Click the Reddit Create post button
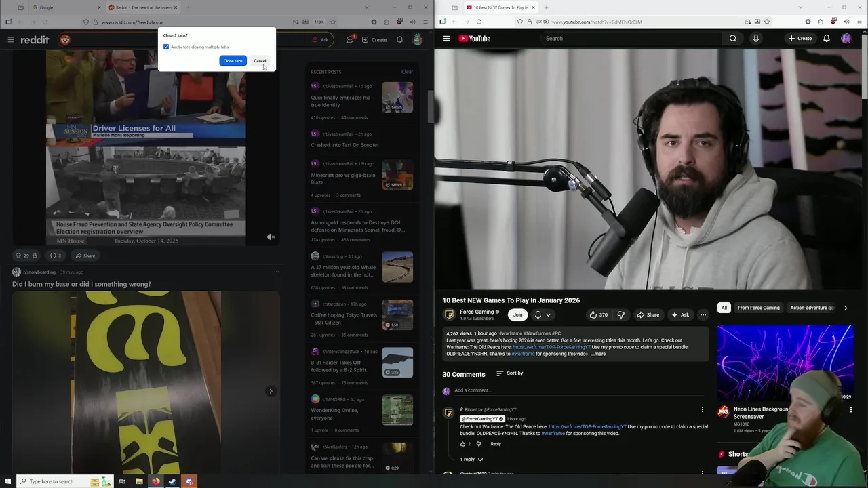Image resolution: width=868 pixels, height=488 pixels. 374,39
